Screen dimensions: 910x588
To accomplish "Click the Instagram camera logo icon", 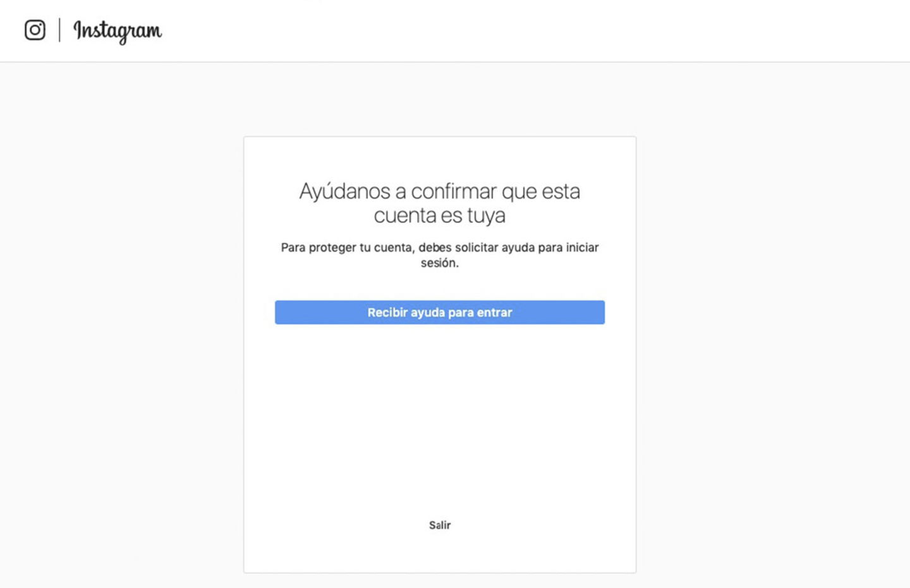I will pyautogui.click(x=35, y=30).
